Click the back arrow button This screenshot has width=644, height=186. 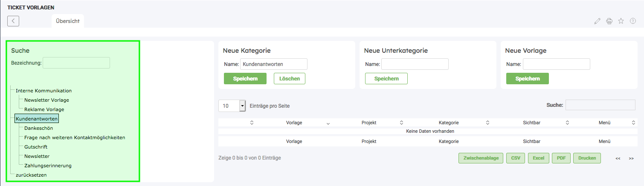(13, 21)
